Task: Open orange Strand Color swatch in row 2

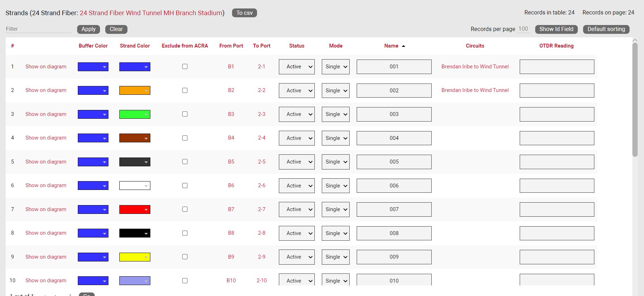Action: click(x=135, y=91)
